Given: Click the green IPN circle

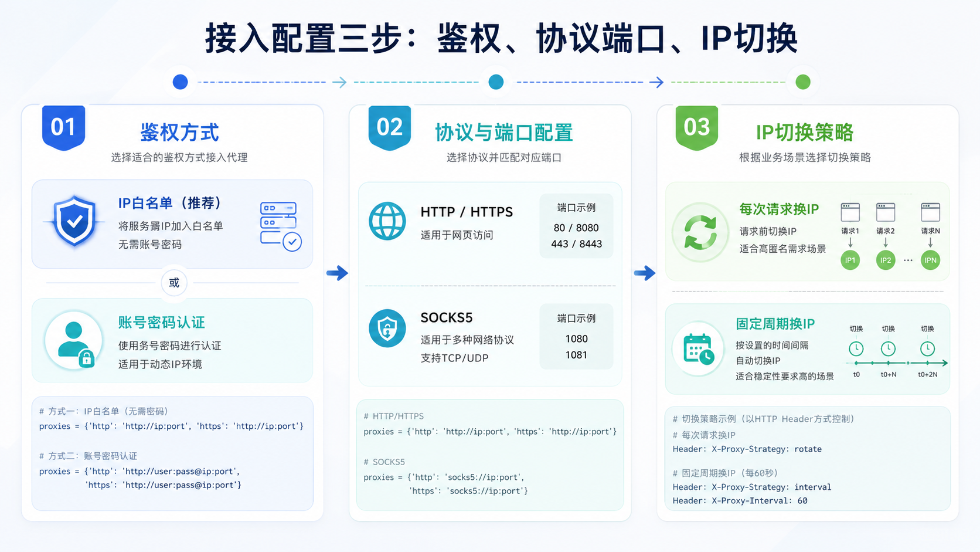Looking at the screenshot, I should [930, 260].
